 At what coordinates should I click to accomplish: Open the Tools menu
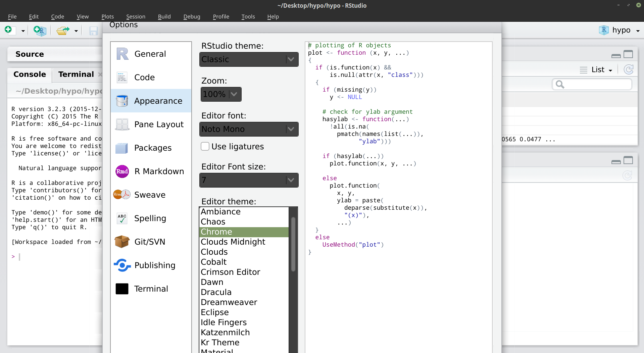click(x=248, y=16)
